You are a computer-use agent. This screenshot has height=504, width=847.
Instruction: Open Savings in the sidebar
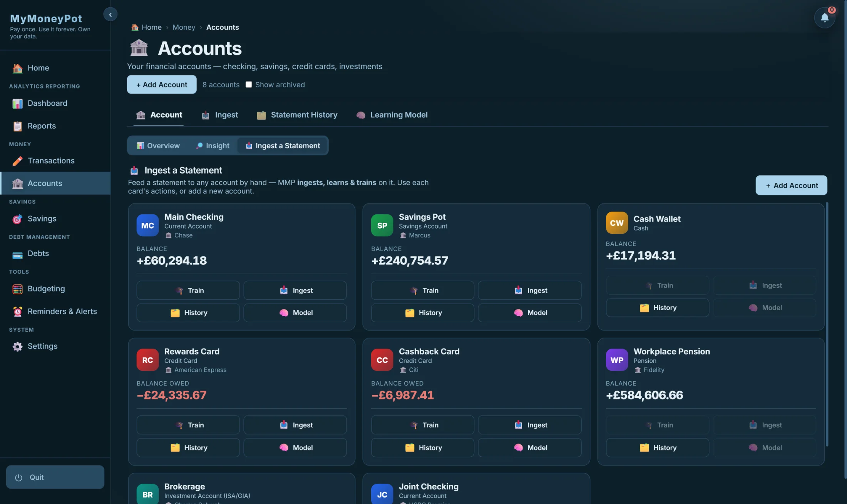[55, 219]
